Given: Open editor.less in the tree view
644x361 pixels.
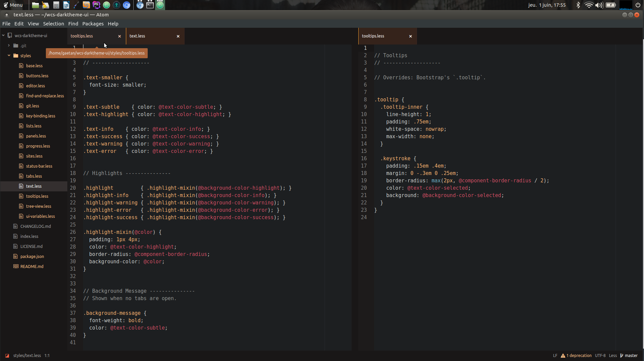Looking at the screenshot, I should click(x=35, y=86).
